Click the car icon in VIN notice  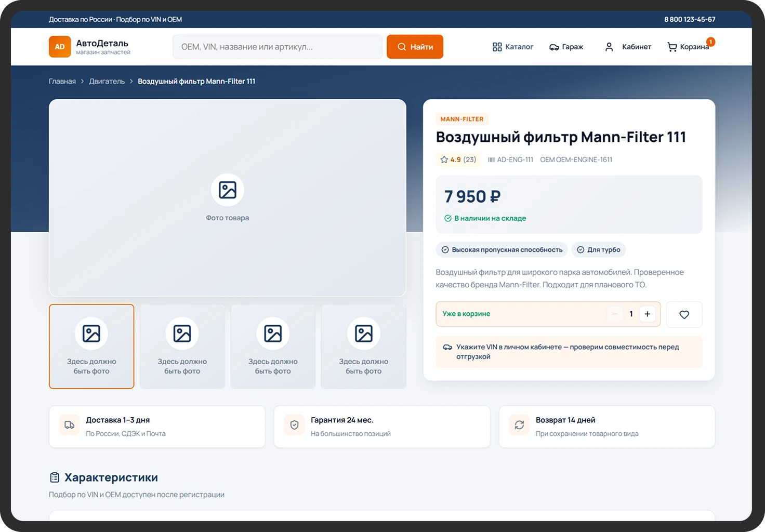click(447, 347)
